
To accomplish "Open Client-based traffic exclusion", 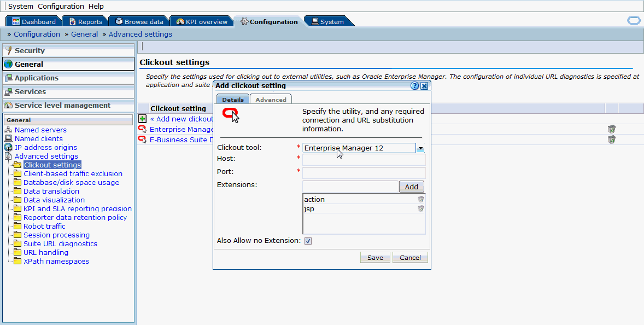I will (73, 173).
